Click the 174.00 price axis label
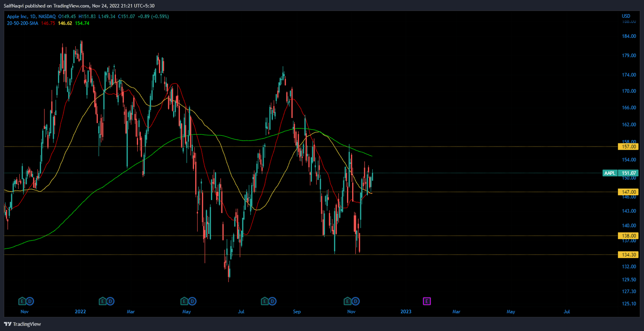This screenshot has width=644, height=331. click(x=629, y=75)
